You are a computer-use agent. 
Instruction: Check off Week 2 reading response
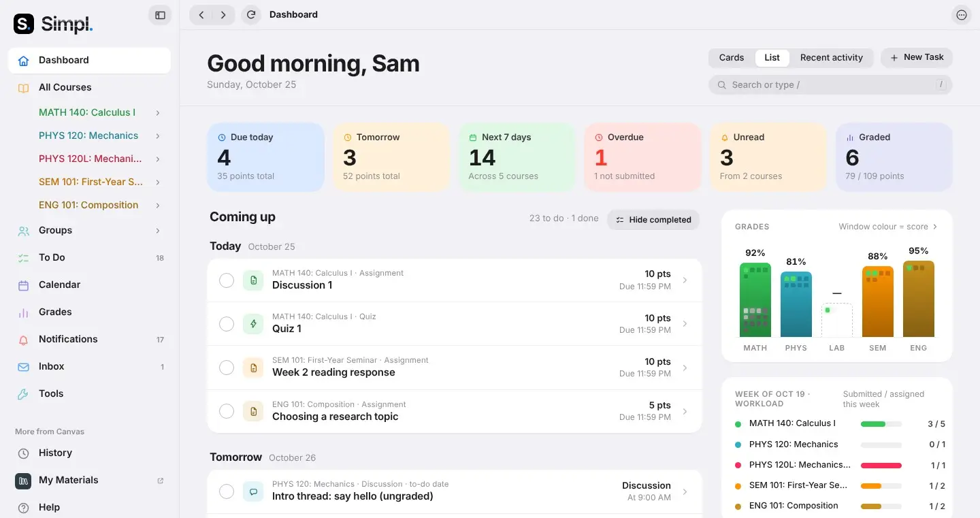pyautogui.click(x=227, y=368)
